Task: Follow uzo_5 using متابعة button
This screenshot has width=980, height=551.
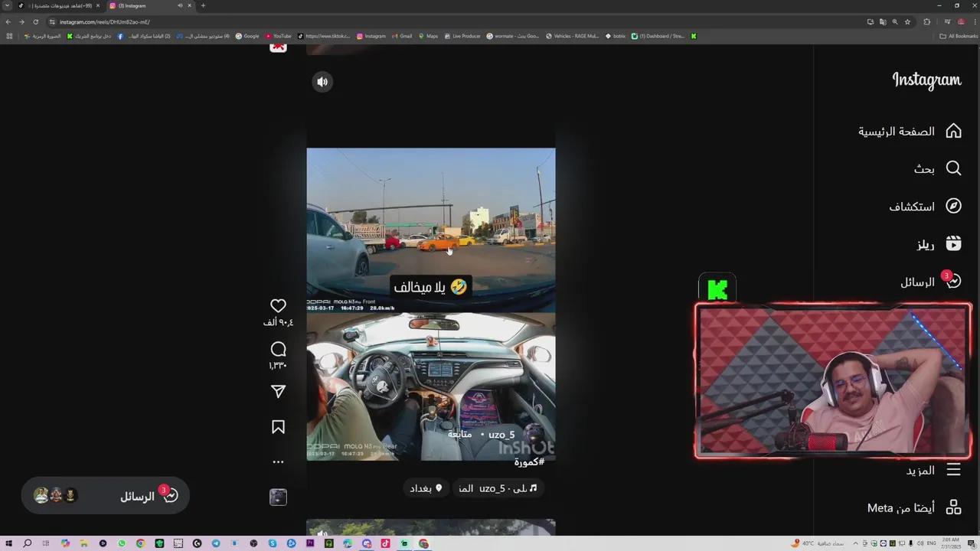Action: pos(459,435)
